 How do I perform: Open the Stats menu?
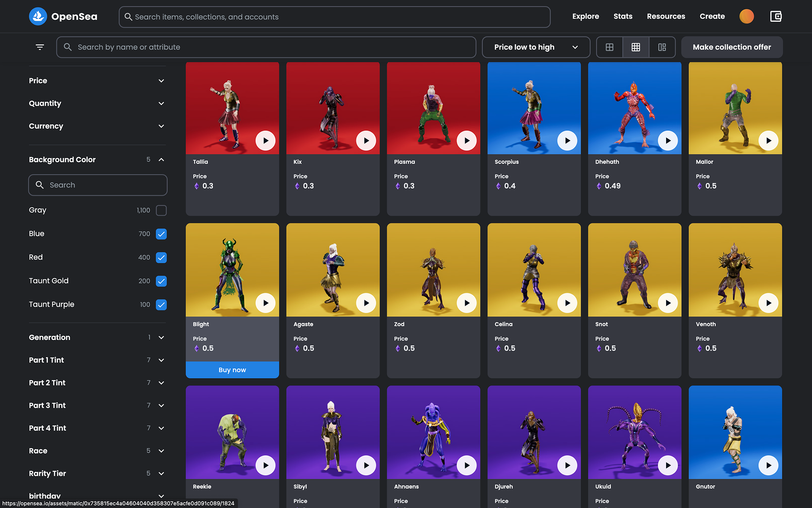(x=623, y=17)
